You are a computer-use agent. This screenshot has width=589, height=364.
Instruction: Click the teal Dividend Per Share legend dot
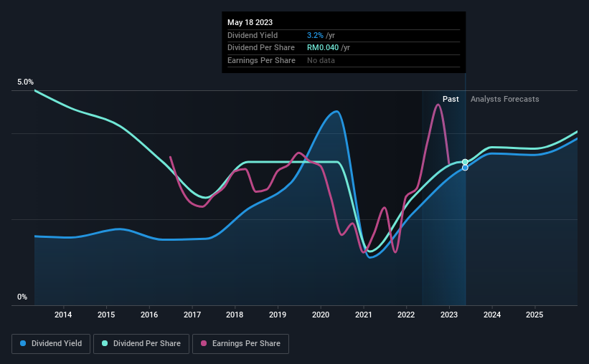[x=105, y=343]
